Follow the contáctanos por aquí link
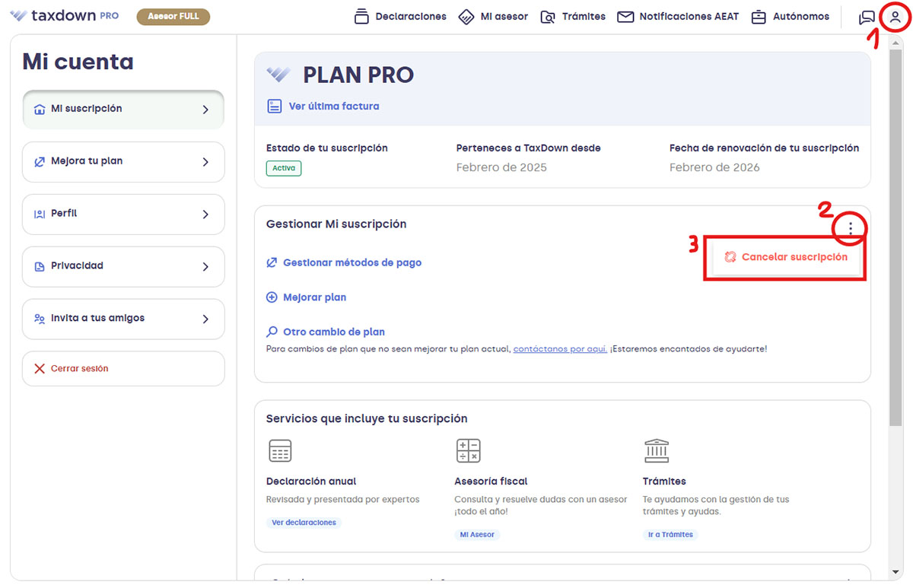 coord(560,349)
